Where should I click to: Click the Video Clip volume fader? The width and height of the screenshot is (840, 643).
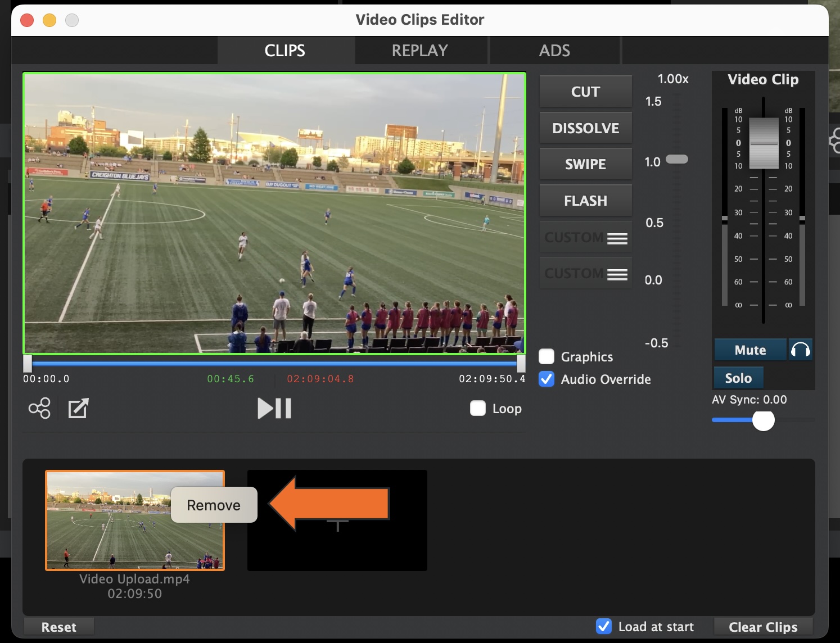[764, 143]
